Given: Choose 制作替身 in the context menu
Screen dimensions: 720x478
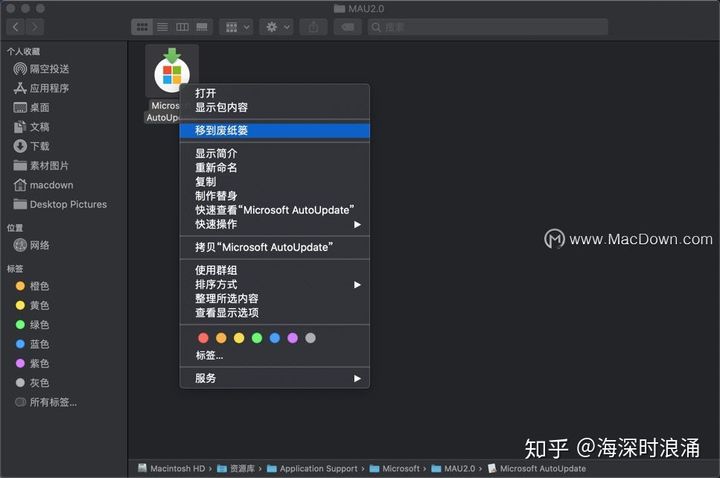Looking at the screenshot, I should tap(275, 196).
